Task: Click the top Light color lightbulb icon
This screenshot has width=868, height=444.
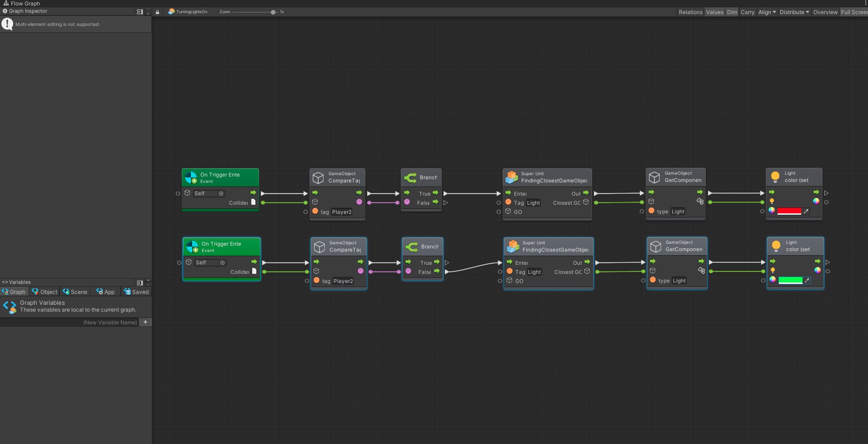Action: [x=775, y=177]
